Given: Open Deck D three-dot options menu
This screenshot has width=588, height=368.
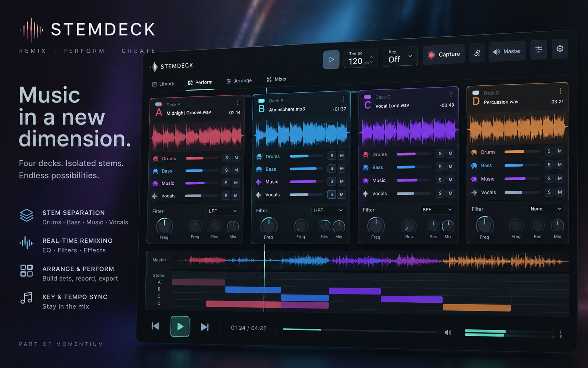Looking at the screenshot, I should tap(560, 91).
